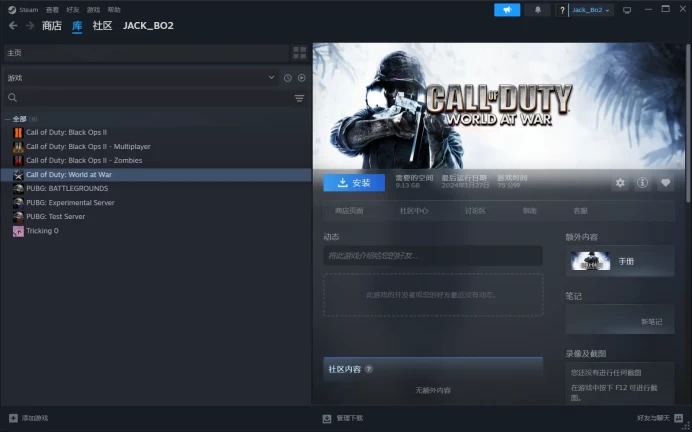Click the search magnifier icon
692x432 pixels.
(12, 98)
